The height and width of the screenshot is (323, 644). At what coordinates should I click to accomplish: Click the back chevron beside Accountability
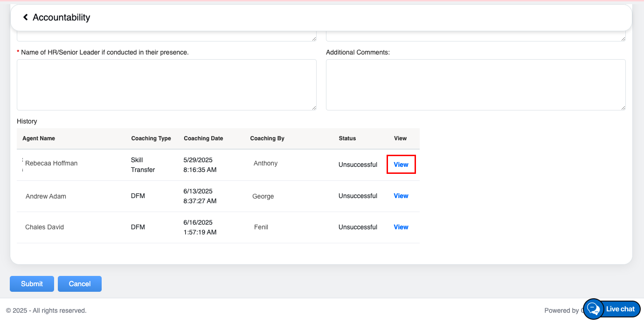tap(26, 17)
